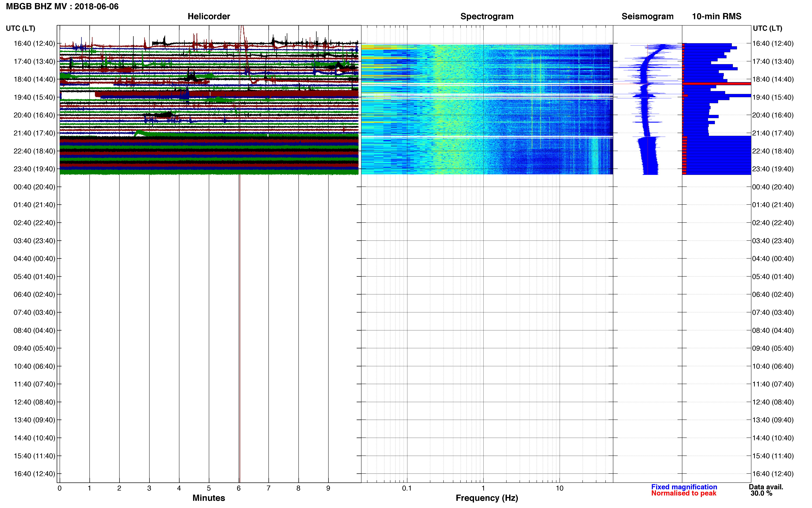Click the Data avail. 30.0 % label
The image size is (812, 508).
[x=766, y=490]
